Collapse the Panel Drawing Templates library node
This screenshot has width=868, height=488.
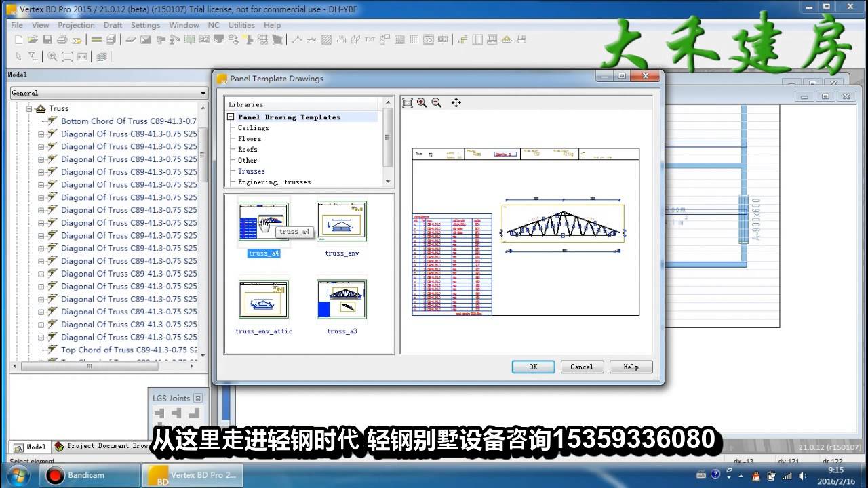tap(231, 117)
